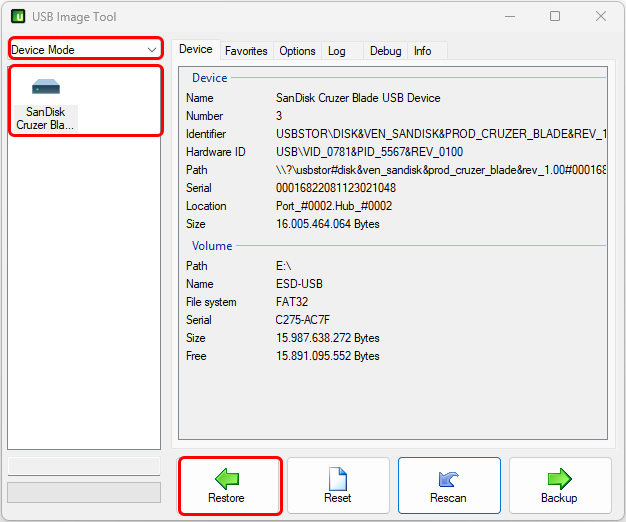This screenshot has width=626, height=522.
Task: Click the lower progress bar at bottom left
Action: [84, 492]
